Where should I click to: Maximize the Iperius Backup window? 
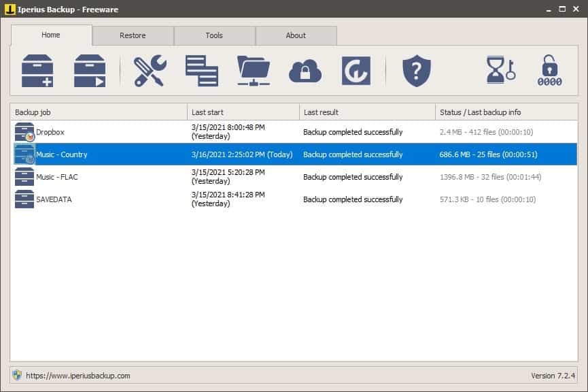pyautogui.click(x=562, y=9)
